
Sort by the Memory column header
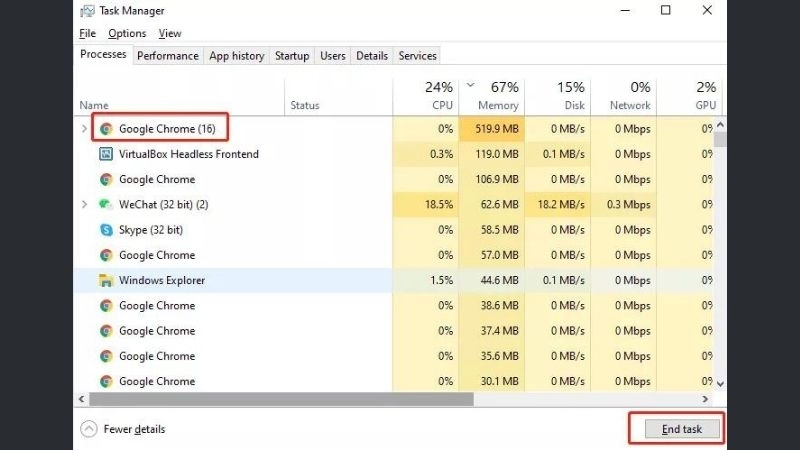pyautogui.click(x=491, y=97)
